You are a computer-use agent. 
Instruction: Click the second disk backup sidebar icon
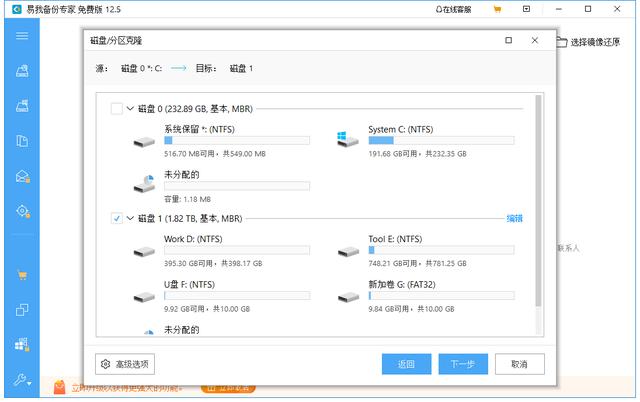(22, 106)
